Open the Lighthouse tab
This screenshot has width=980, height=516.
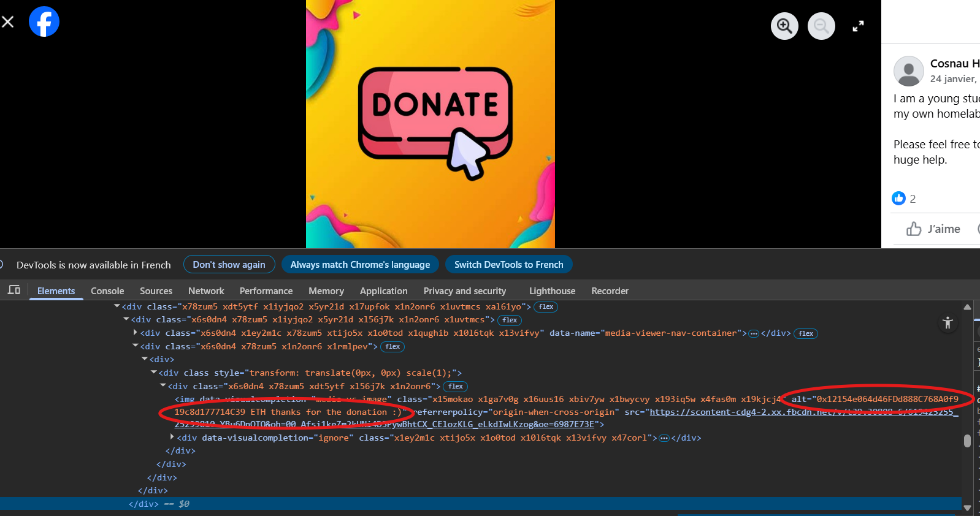point(552,291)
